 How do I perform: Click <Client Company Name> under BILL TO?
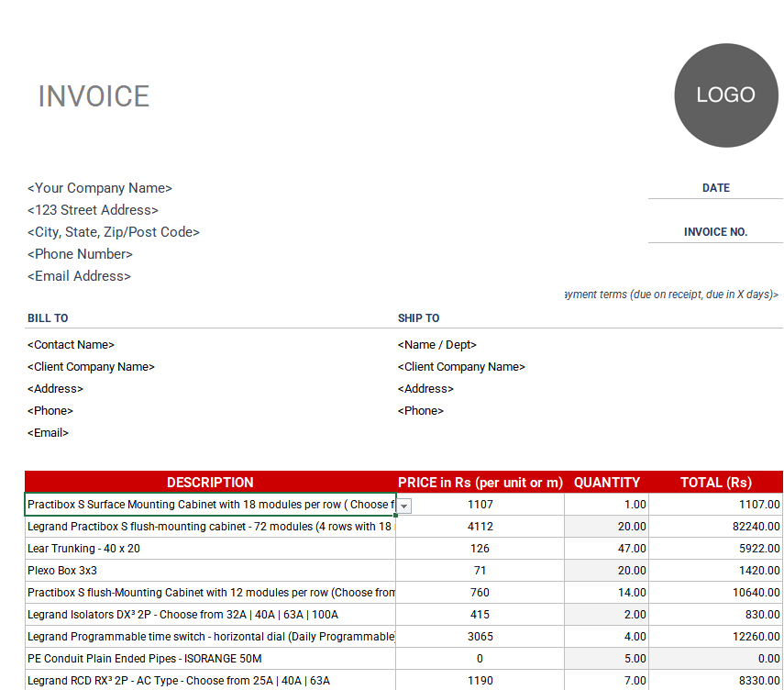point(91,367)
